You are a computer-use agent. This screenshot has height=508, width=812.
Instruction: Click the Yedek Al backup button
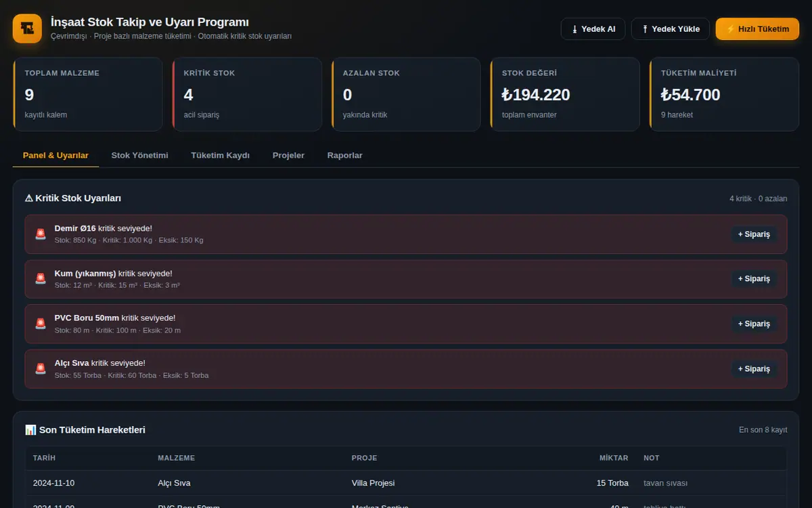click(x=593, y=29)
